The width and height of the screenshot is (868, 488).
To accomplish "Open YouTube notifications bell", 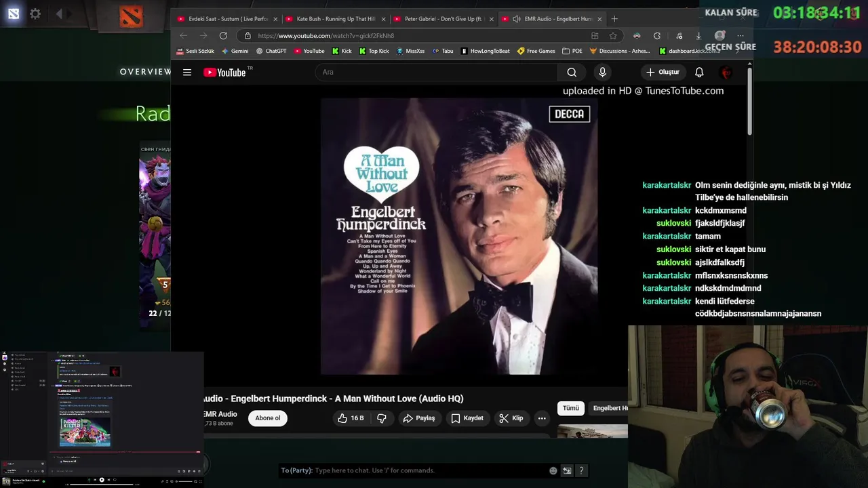I will 699,73.
